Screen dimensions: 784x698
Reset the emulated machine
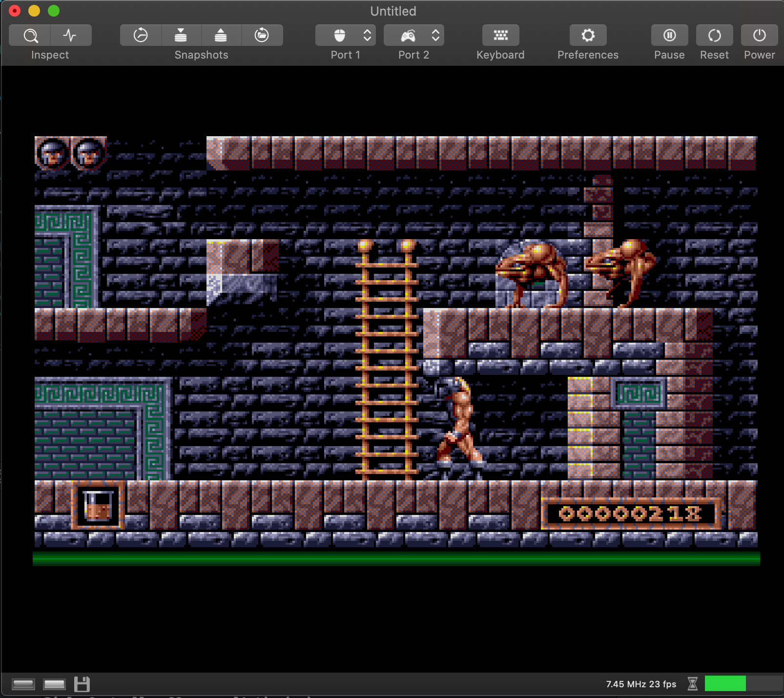pyautogui.click(x=715, y=35)
